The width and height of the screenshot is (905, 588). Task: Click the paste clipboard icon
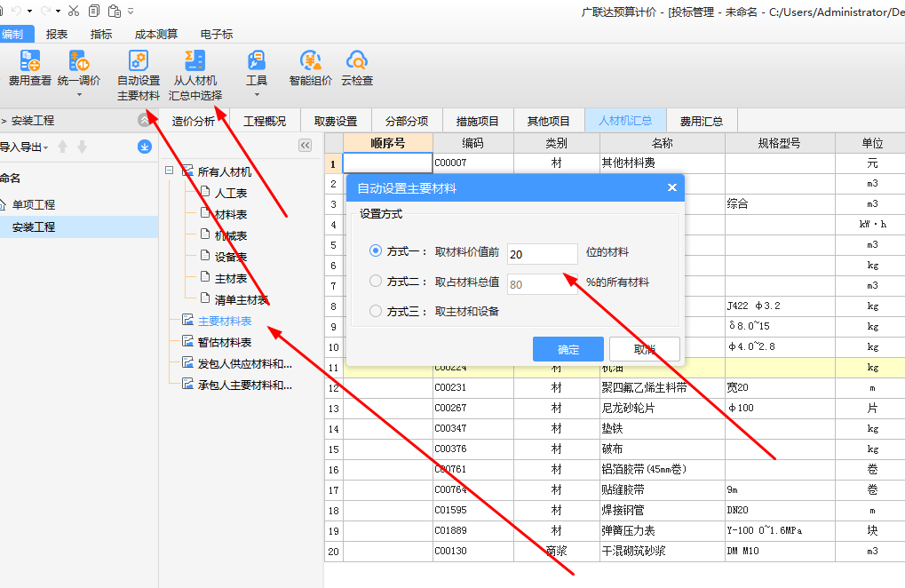115,11
